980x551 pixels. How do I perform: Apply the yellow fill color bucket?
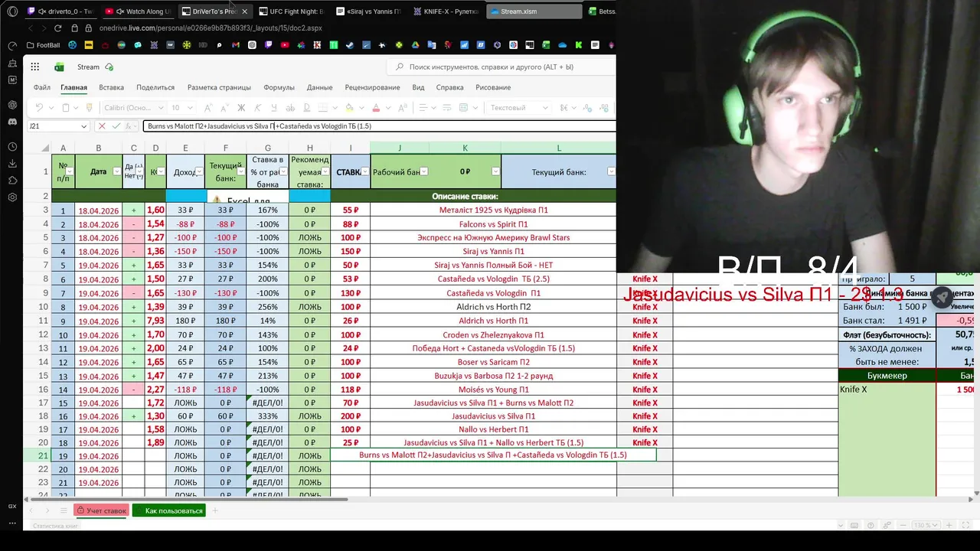[x=349, y=108]
